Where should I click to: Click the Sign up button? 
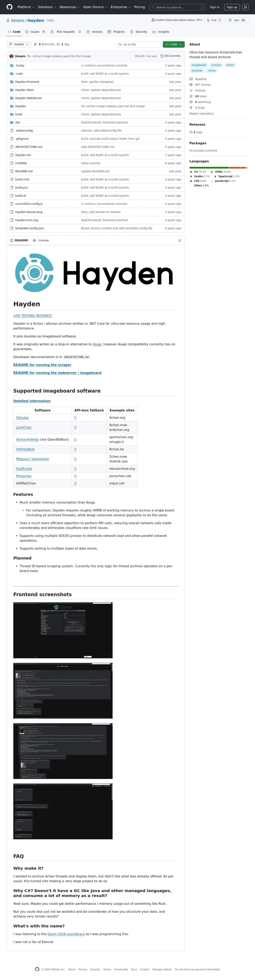[232, 7]
